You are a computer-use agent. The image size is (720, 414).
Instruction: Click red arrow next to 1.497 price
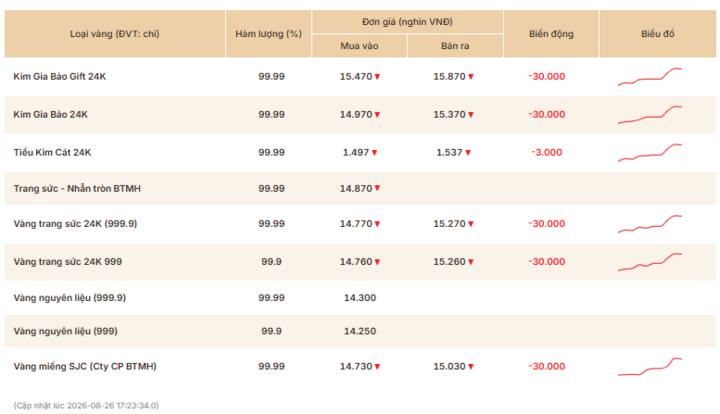pos(374,152)
